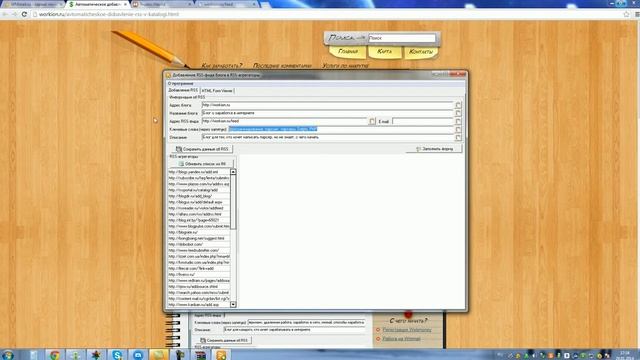Switch to the first browser tab
This screenshot has width=640, height=360.
pyautogui.click(x=33, y=4)
